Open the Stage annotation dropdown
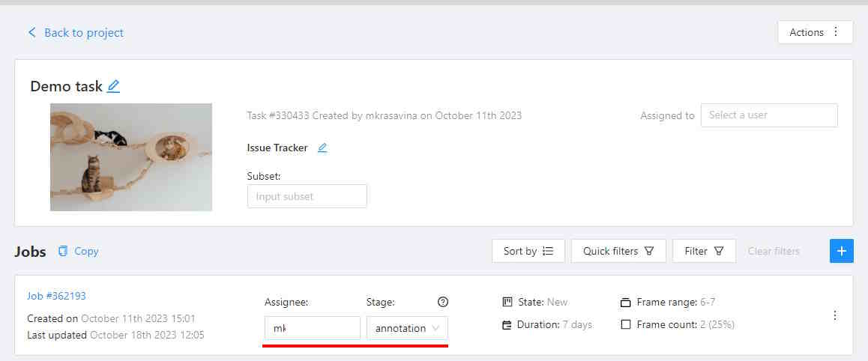Image resolution: width=868 pixels, height=361 pixels. [407, 328]
